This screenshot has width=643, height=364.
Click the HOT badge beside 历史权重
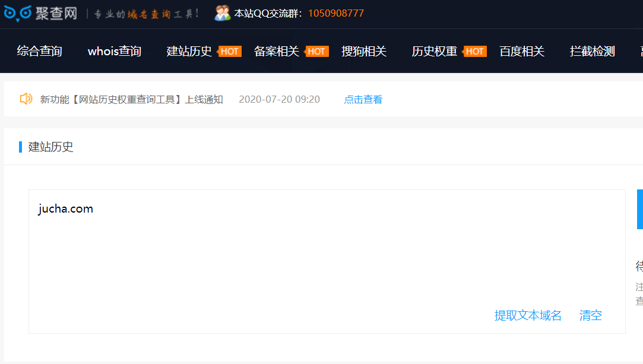pos(474,52)
